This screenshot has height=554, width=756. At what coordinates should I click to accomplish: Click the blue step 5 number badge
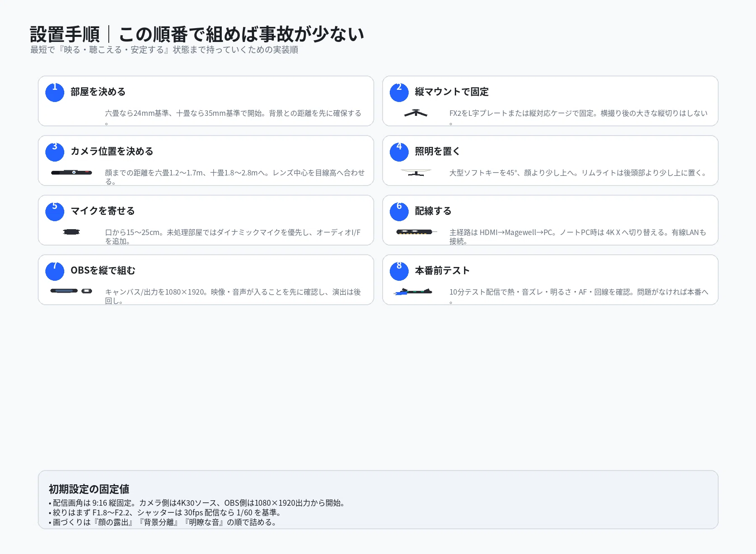(55, 212)
